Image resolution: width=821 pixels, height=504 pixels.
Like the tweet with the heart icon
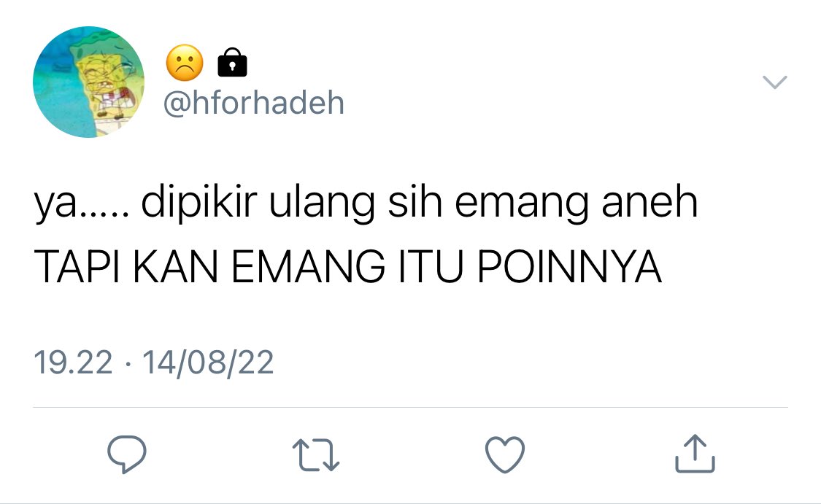(505, 454)
